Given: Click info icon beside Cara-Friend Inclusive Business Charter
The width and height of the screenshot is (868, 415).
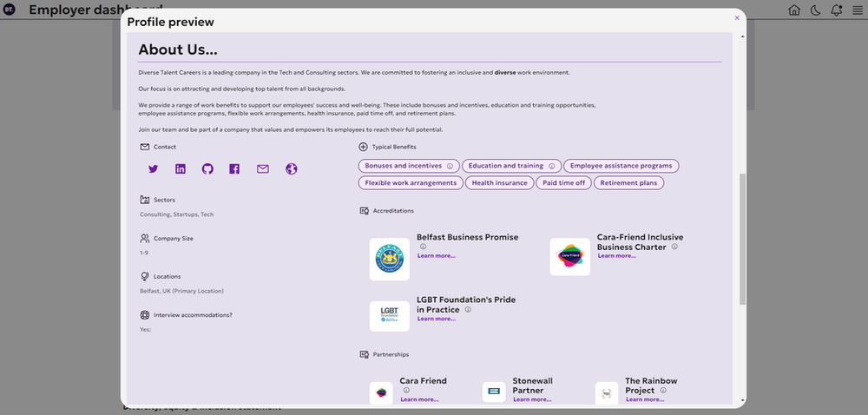Looking at the screenshot, I should point(674,247).
